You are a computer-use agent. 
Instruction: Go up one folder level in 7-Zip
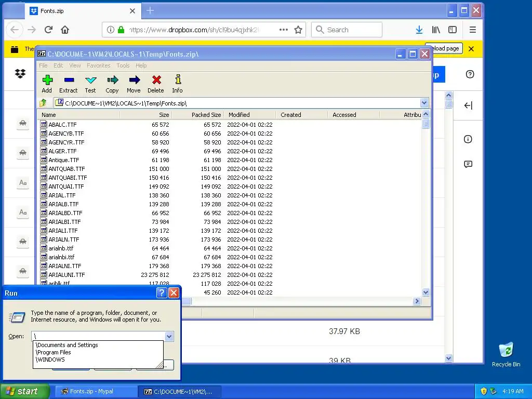pyautogui.click(x=44, y=103)
